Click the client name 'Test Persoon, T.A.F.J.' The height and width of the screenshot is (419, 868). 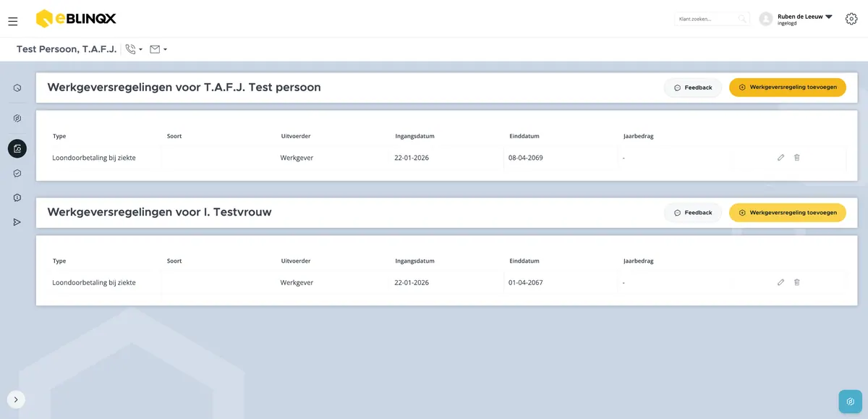click(67, 49)
